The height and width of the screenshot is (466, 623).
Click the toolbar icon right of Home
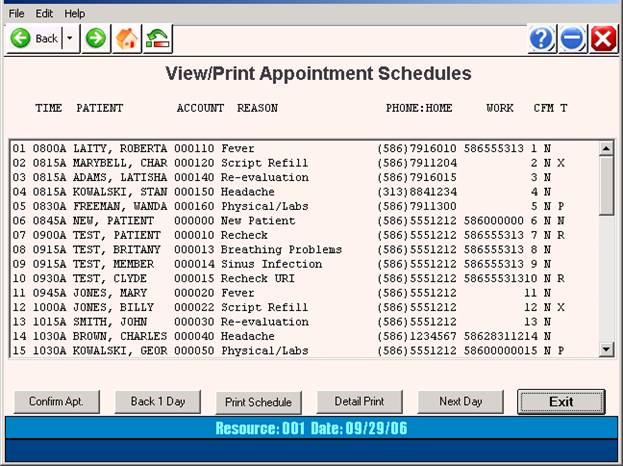click(x=158, y=39)
